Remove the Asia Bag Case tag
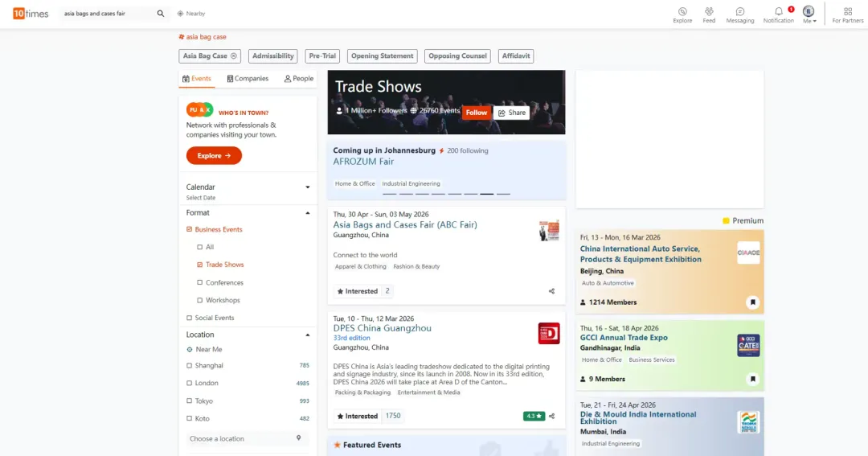 coord(234,56)
